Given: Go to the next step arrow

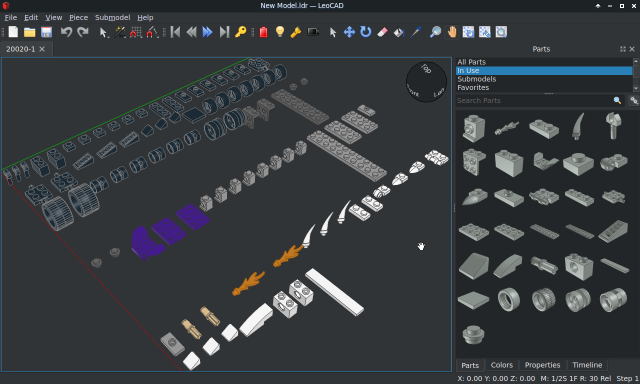Looking at the screenshot, I should pyautogui.click(x=207, y=32).
